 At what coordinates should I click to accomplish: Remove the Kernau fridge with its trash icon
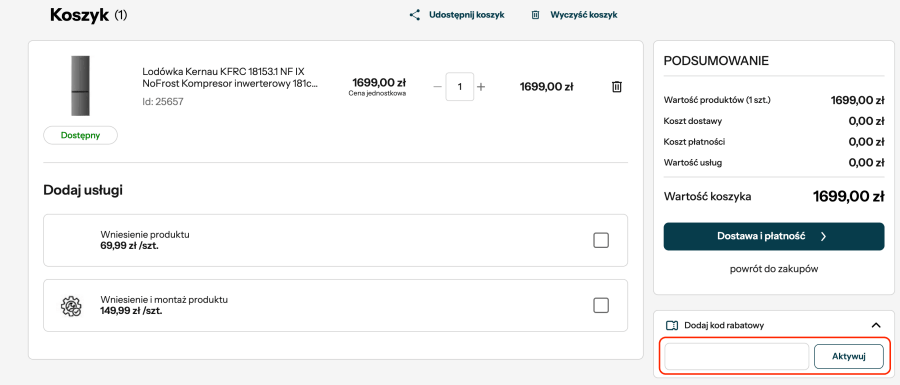coord(616,87)
